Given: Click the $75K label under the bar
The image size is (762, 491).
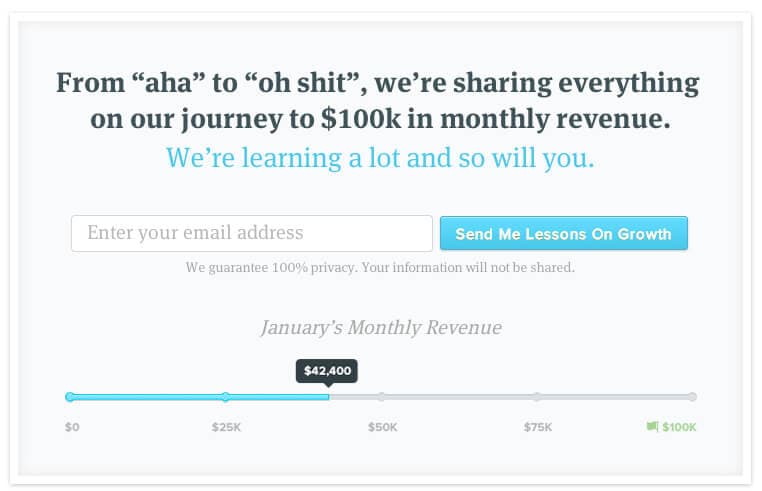Looking at the screenshot, I should pyautogui.click(x=538, y=427).
